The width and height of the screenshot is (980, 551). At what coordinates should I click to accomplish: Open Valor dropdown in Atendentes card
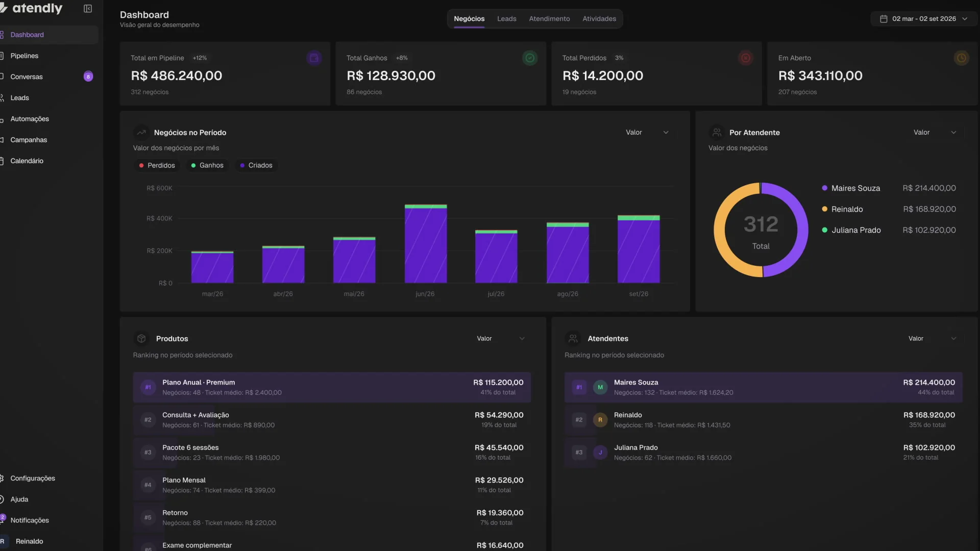(932, 339)
